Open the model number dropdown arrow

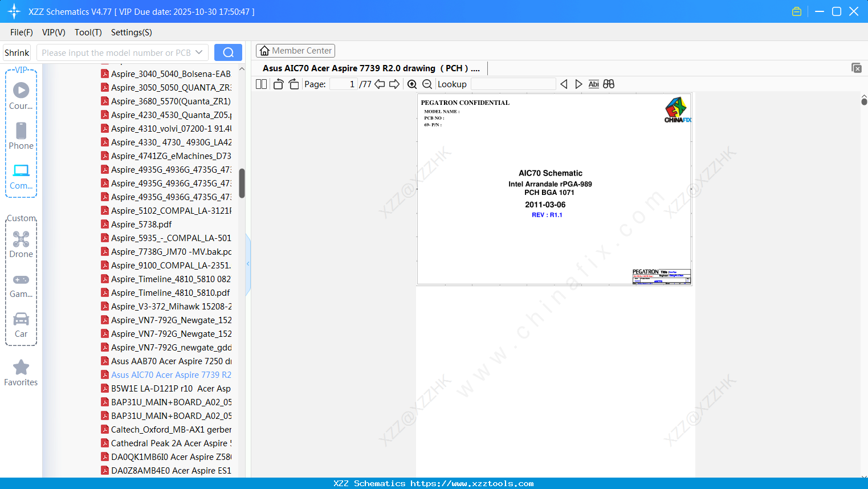point(199,52)
